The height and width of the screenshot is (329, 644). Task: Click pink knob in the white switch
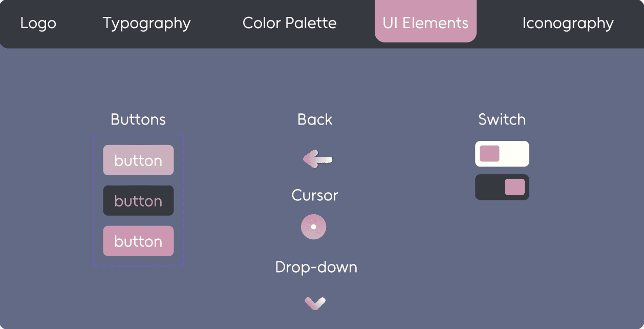pos(489,154)
